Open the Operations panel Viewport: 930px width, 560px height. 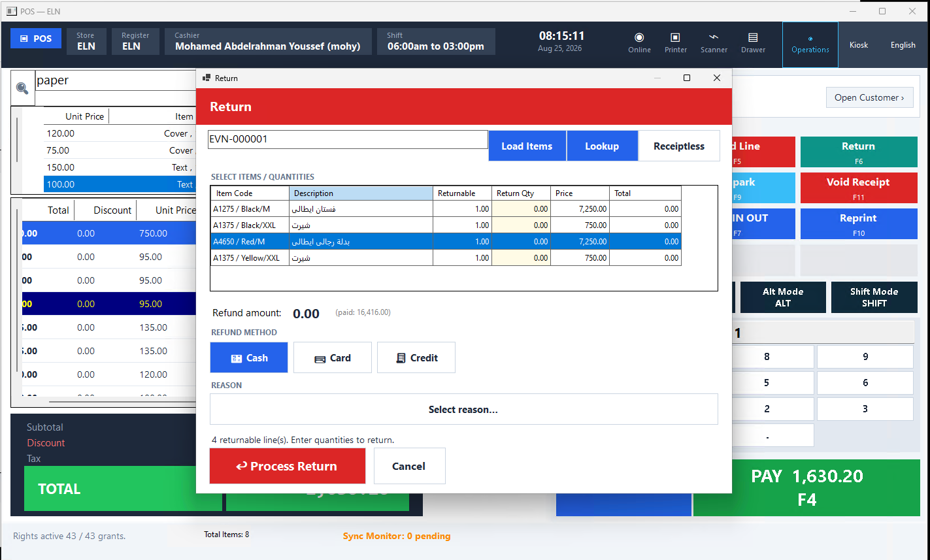click(x=810, y=44)
